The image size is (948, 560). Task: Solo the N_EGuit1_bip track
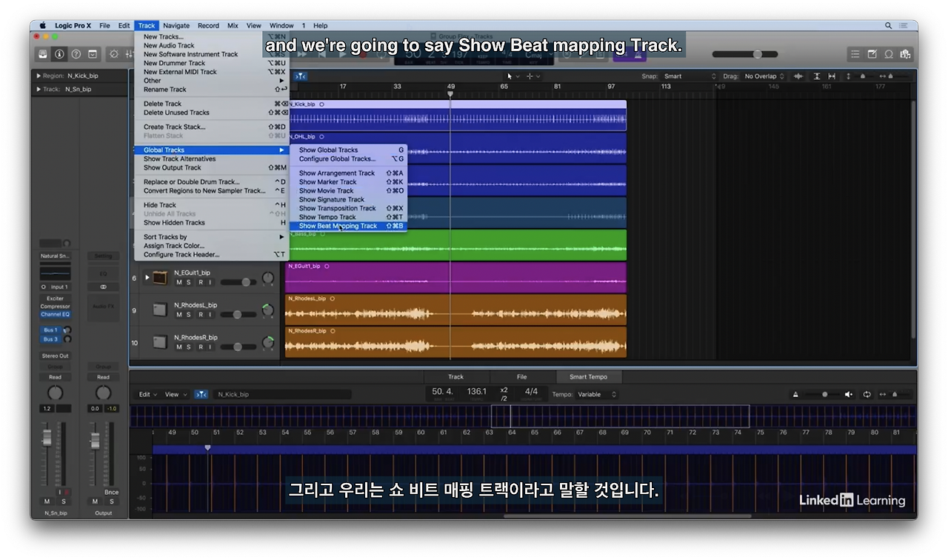tap(189, 282)
